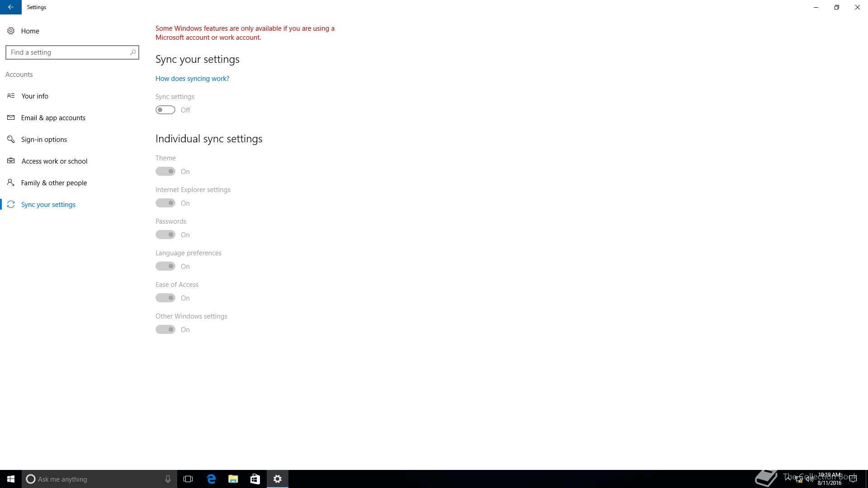Image resolution: width=868 pixels, height=488 pixels.
Task: Toggle the Ease of Access switch
Action: 165,298
